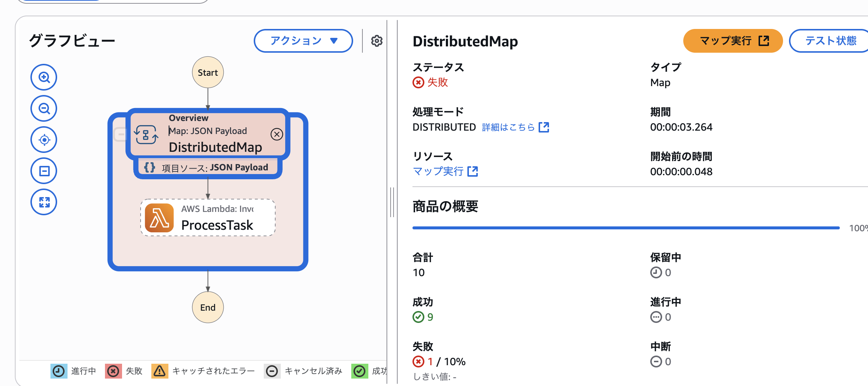Click the external link icon beside リソース マップ実行
This screenshot has height=386, width=868.
[x=473, y=171]
